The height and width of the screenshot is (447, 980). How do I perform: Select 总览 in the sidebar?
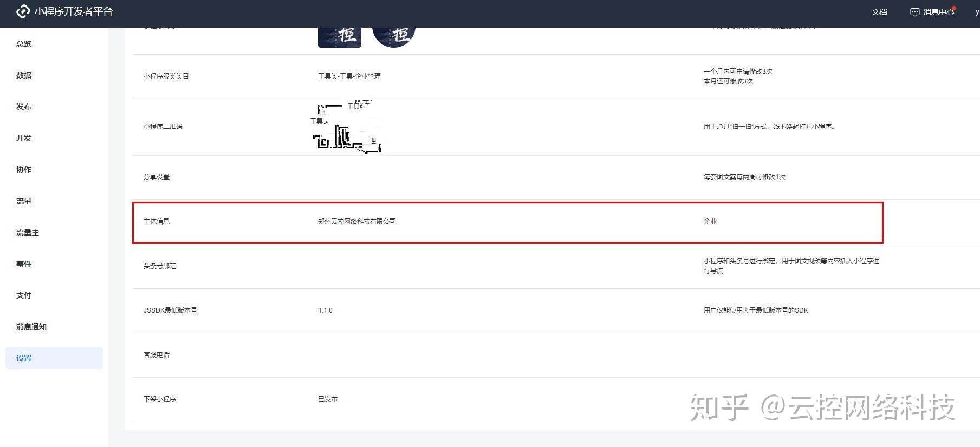(24, 44)
